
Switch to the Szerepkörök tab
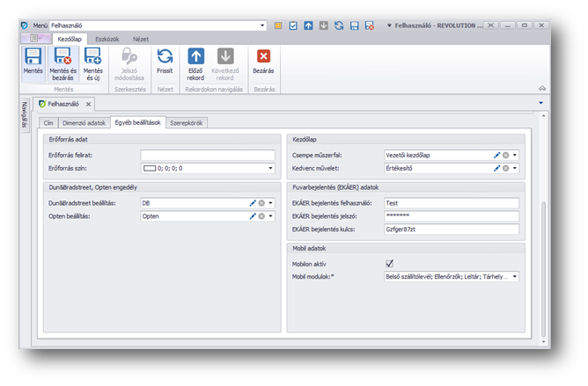click(x=187, y=123)
